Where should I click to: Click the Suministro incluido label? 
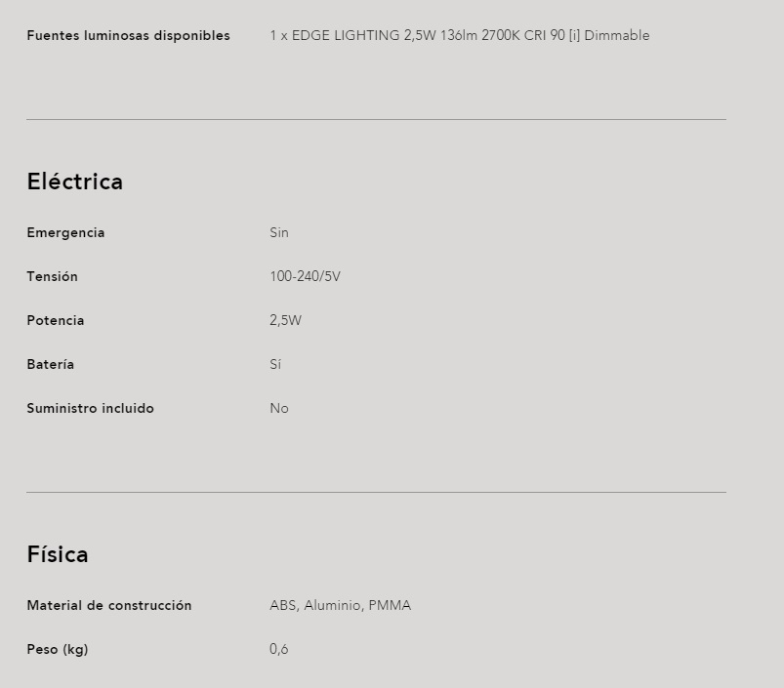click(x=90, y=408)
